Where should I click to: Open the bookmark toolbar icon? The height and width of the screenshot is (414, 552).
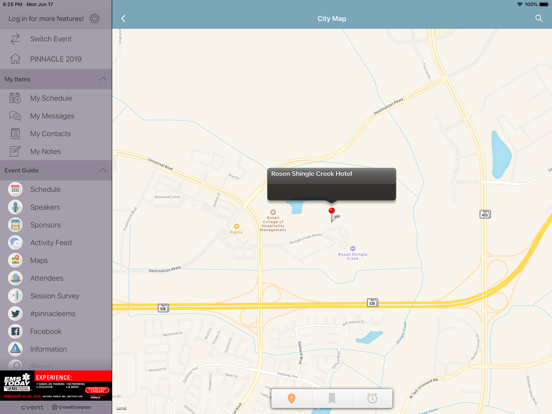(332, 398)
